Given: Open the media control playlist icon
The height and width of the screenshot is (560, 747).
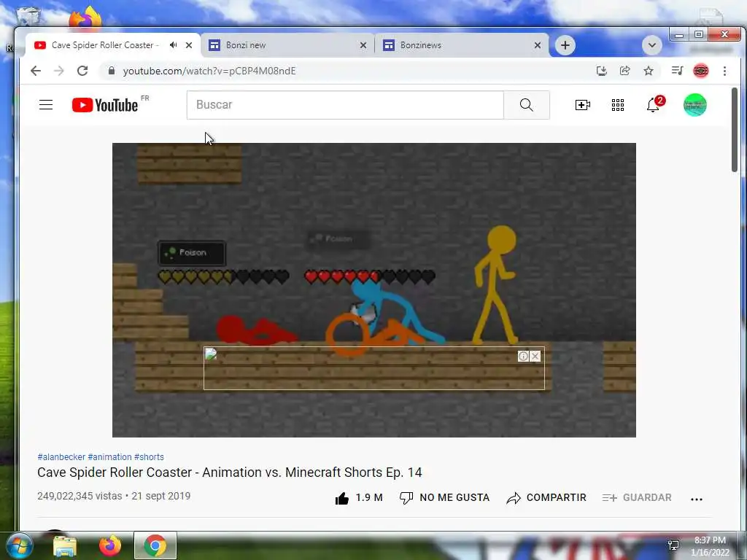Looking at the screenshot, I should pos(677,71).
